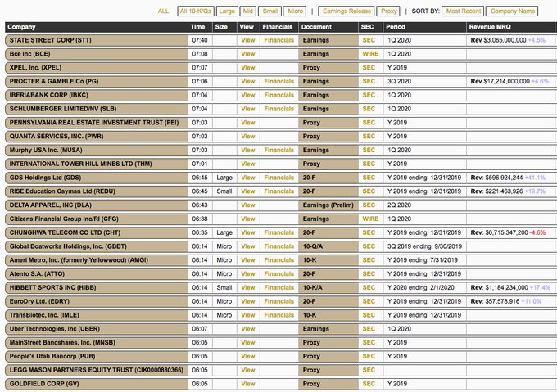The image size is (557, 392).
Task: View RISE Education Cayman 20-F filing
Action: [248, 191]
